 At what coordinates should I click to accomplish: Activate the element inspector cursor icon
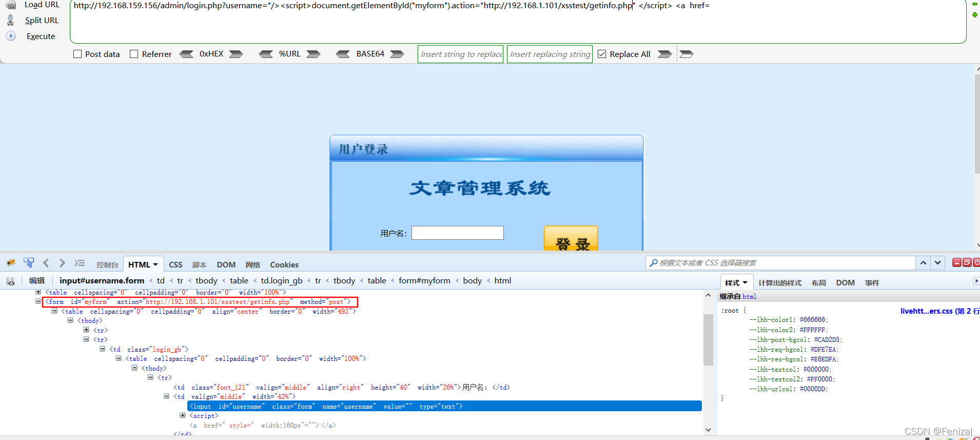pos(29,263)
